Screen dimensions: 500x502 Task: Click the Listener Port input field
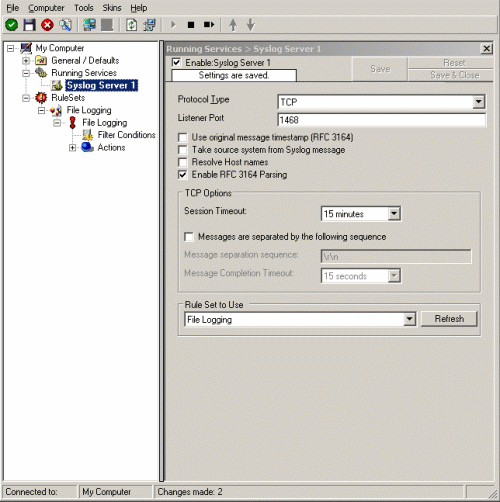coord(382,120)
